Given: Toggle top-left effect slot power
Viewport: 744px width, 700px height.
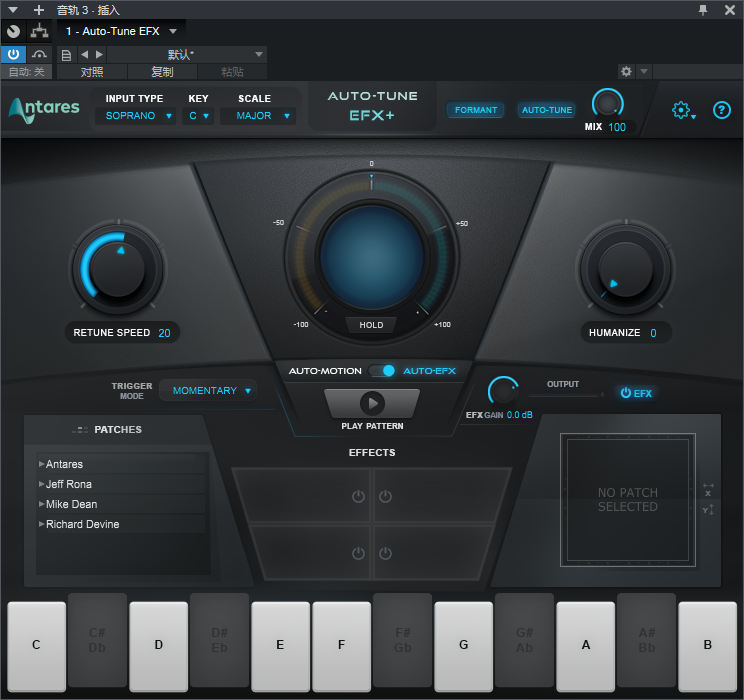Looking at the screenshot, I should coord(358,496).
